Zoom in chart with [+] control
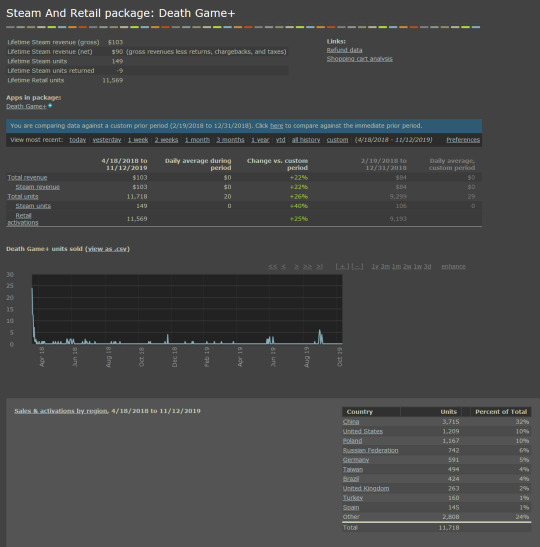The image size is (540, 547). coord(342,267)
